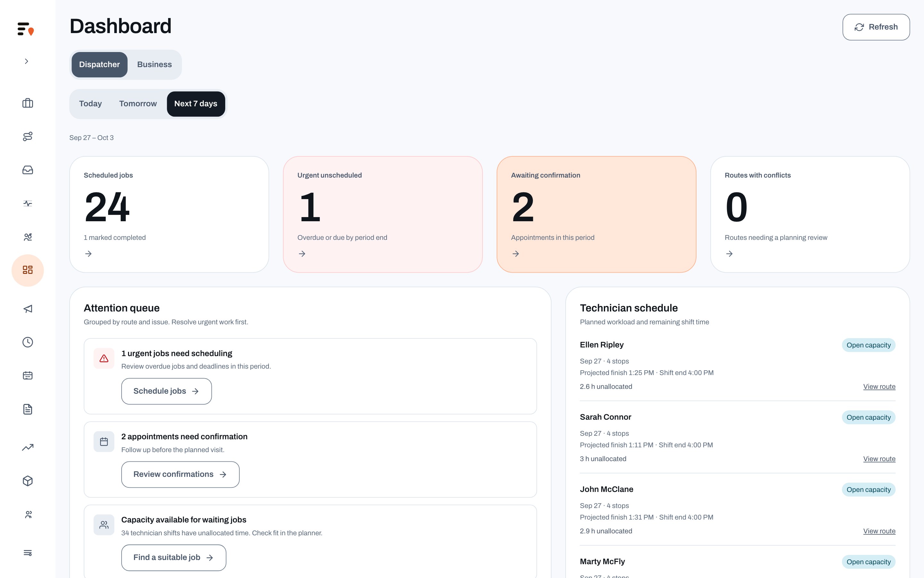Open the team users icon in sidebar
The image size is (924, 578).
[x=28, y=514]
